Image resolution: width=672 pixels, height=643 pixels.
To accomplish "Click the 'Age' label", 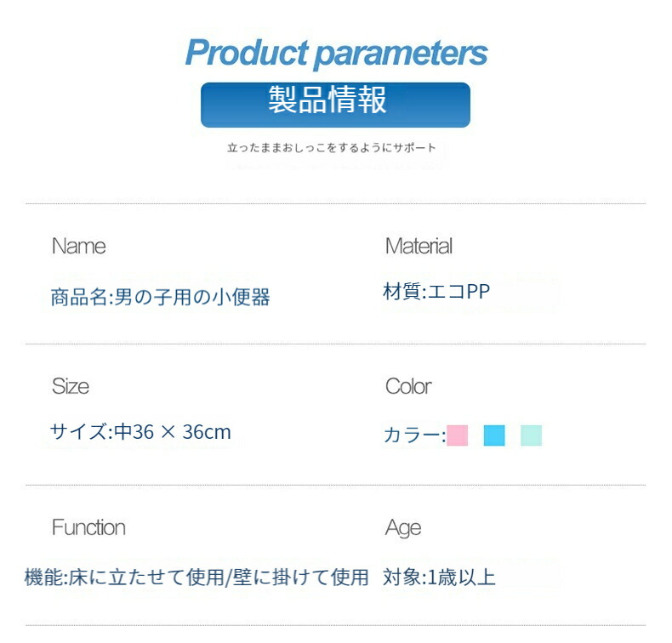I will (402, 527).
